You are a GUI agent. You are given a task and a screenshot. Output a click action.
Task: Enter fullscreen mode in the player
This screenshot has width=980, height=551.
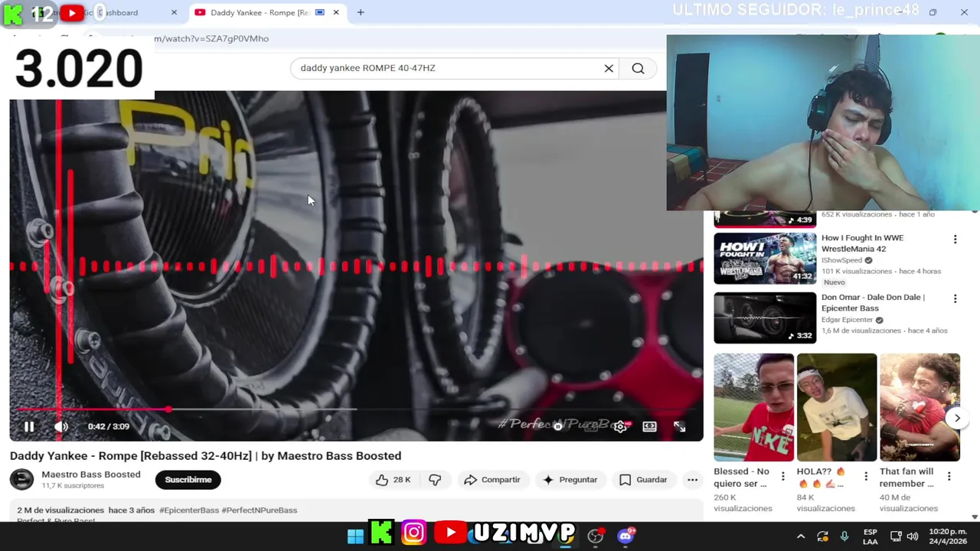point(679,426)
